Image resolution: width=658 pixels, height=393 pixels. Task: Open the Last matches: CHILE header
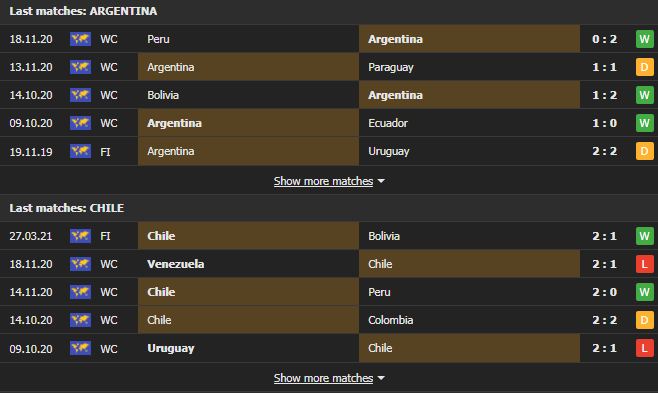coord(67,208)
